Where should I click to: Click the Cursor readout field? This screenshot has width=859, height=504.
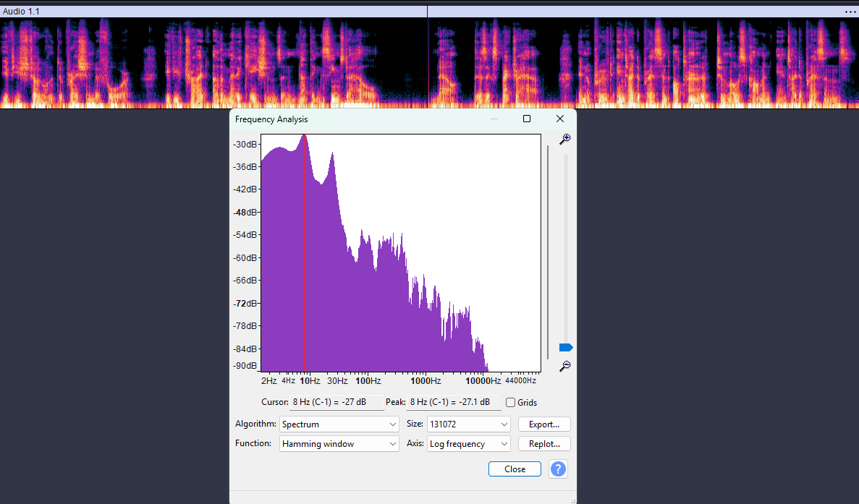pyautogui.click(x=337, y=402)
